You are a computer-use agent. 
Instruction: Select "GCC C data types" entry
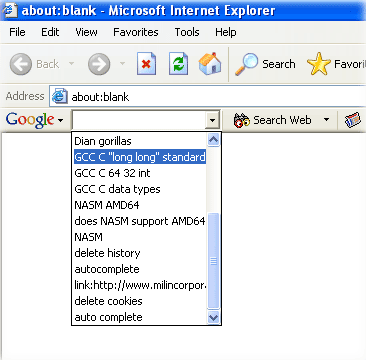point(140,189)
